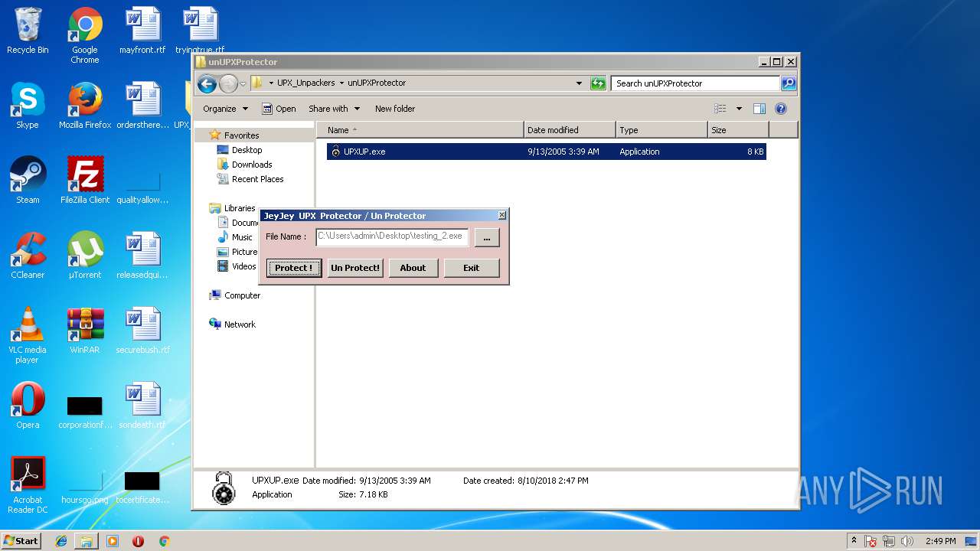Sort by Type column header
The image size is (980, 551).
point(661,130)
